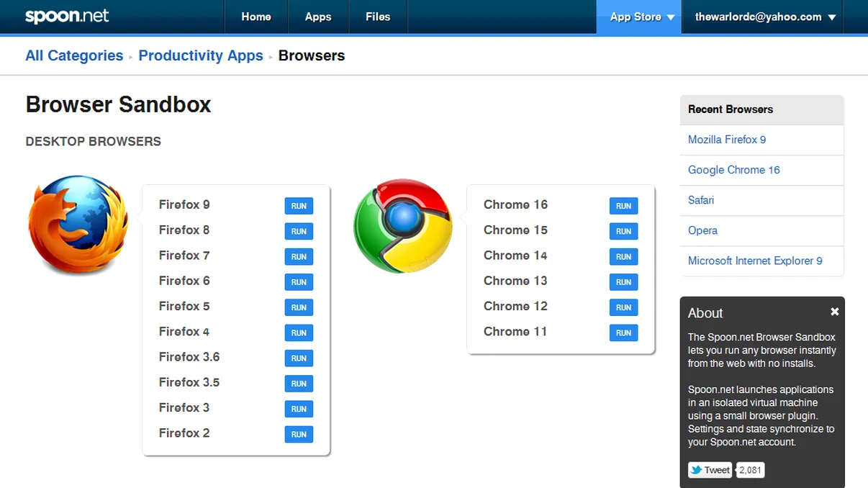
Task: Open Microsoft Internet Explorer 9 recent link
Action: [x=755, y=261]
